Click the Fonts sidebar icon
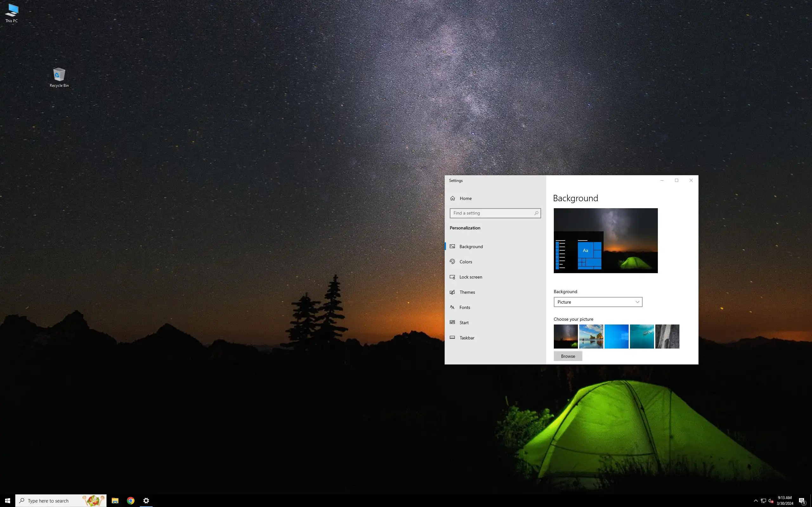The width and height of the screenshot is (812, 507). (452, 307)
